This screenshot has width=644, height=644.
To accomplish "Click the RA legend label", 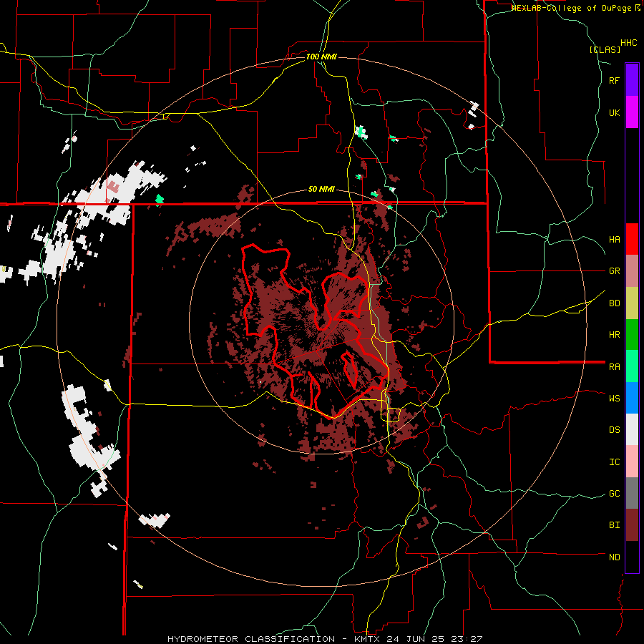I will 614,366.
